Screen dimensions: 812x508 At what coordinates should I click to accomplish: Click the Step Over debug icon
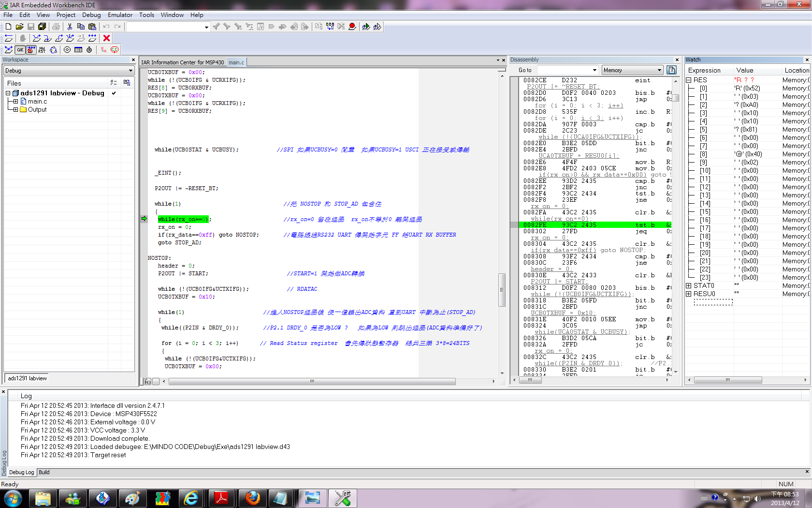pyautogui.click(x=36, y=38)
